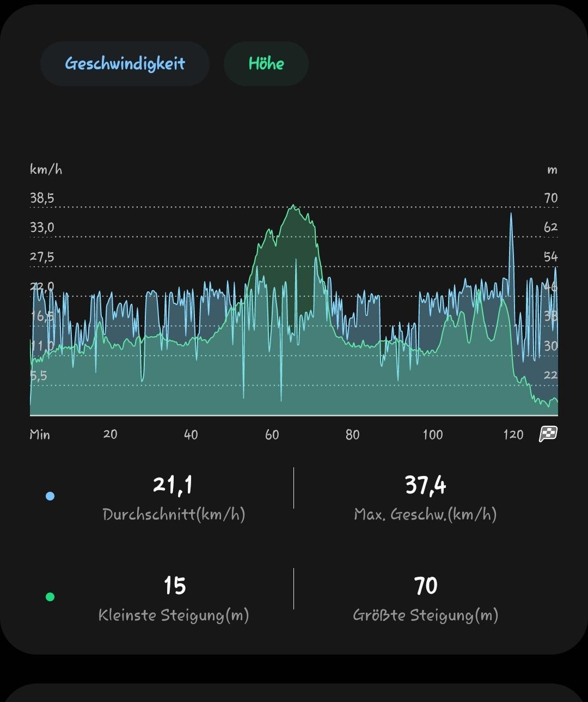
Task: Tap the checkered finish flag icon
Action: point(548,434)
